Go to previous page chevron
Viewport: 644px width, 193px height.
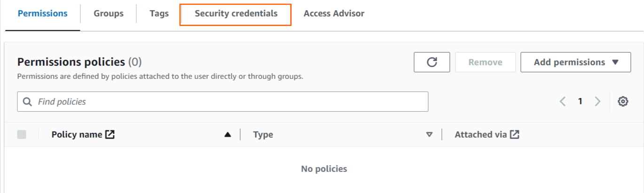pyautogui.click(x=562, y=101)
